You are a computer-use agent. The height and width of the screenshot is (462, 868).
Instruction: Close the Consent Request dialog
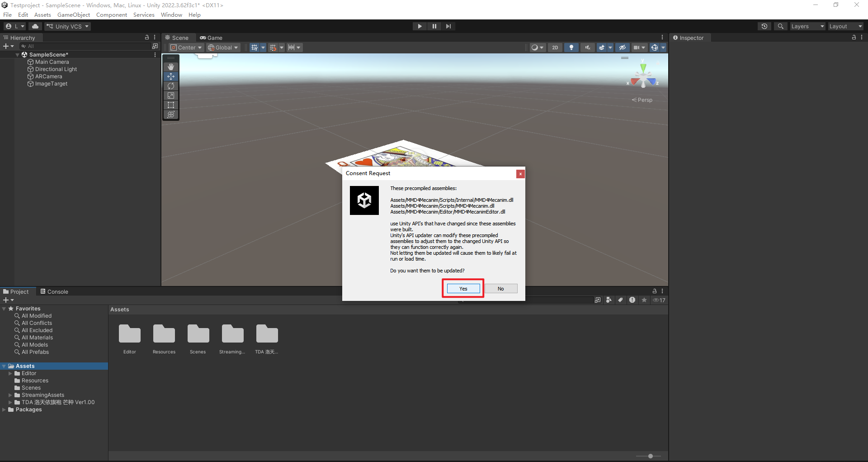[520, 174]
